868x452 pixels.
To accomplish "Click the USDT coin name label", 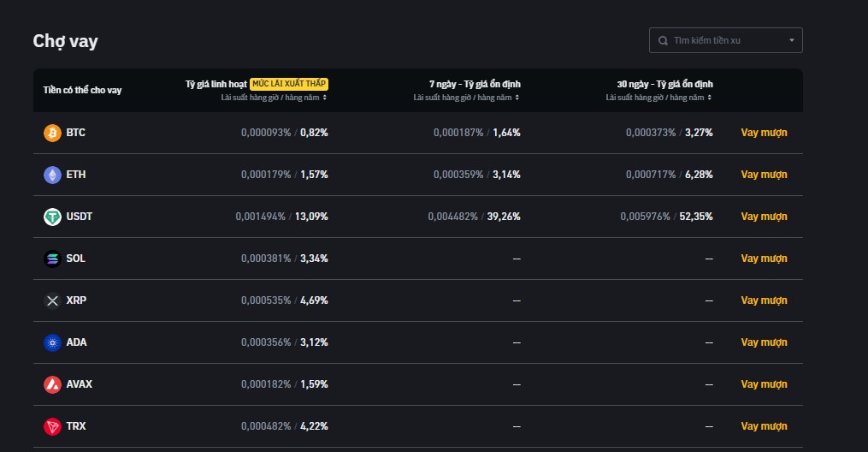I will tap(80, 217).
